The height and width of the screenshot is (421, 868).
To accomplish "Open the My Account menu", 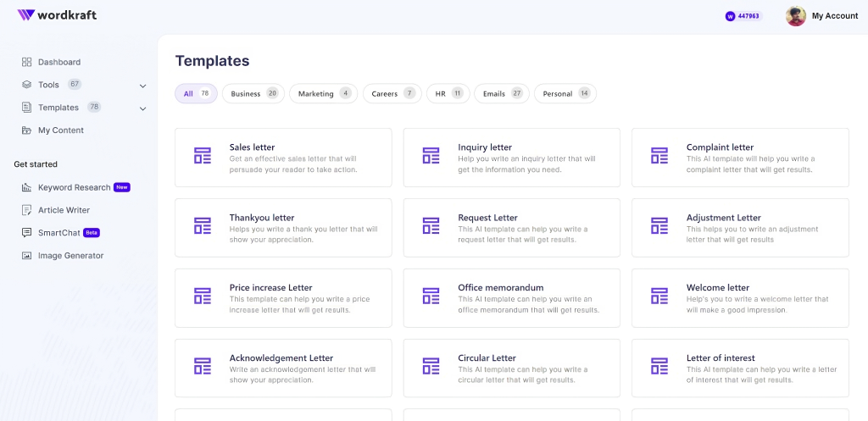I will point(835,16).
